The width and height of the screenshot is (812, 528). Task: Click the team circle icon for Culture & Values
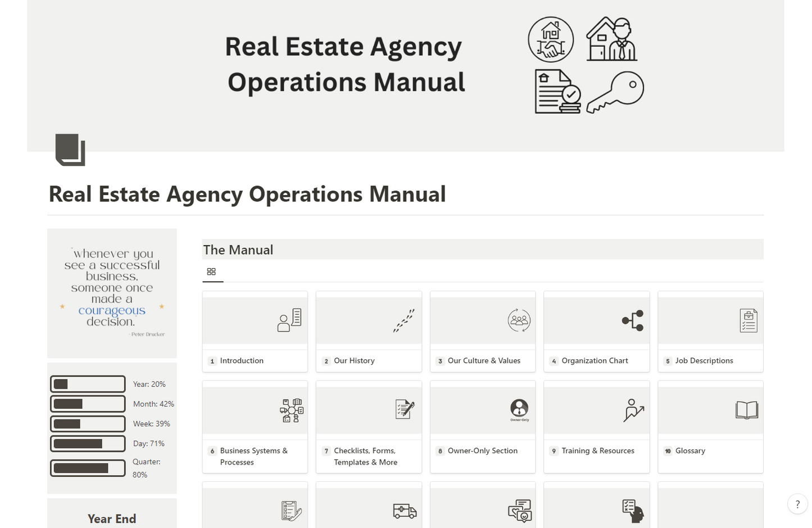click(519, 321)
